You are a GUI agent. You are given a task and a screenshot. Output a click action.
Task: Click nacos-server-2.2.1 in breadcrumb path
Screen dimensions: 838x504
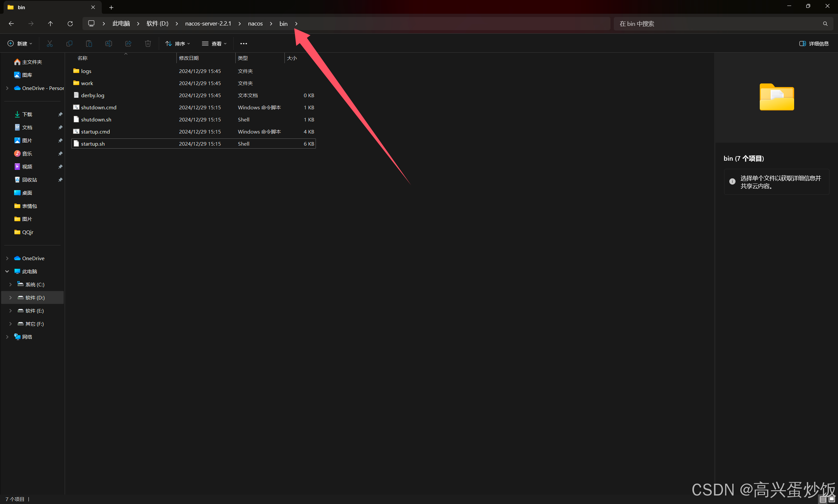pos(208,24)
